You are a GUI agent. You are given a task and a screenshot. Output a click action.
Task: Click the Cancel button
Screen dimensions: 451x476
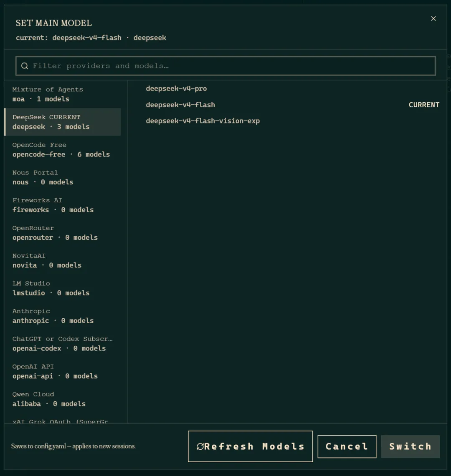coord(347,446)
